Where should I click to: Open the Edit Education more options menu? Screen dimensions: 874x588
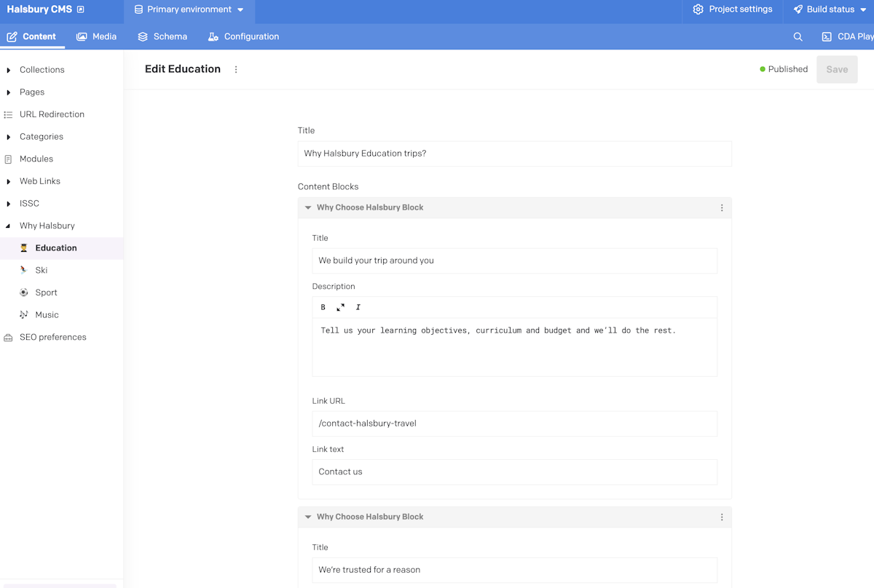236,70
